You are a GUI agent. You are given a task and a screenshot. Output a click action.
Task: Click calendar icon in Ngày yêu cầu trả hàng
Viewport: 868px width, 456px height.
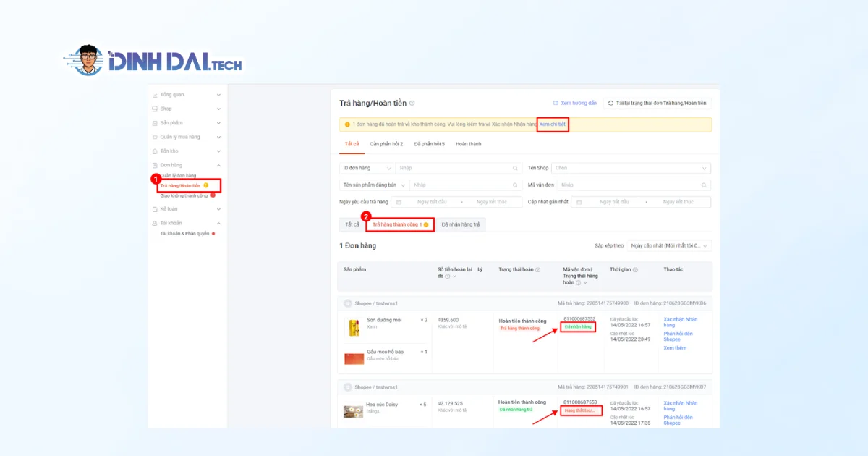(399, 202)
